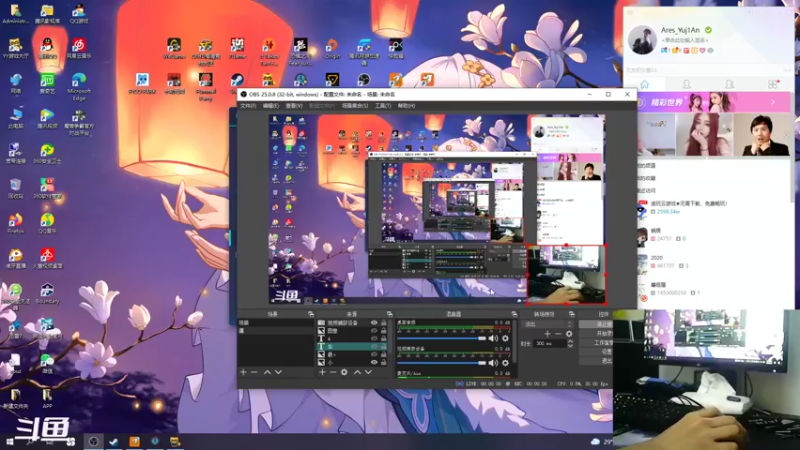Lock the 视频捕获设备 source
Screen dimensions: 800x450
tap(384, 323)
